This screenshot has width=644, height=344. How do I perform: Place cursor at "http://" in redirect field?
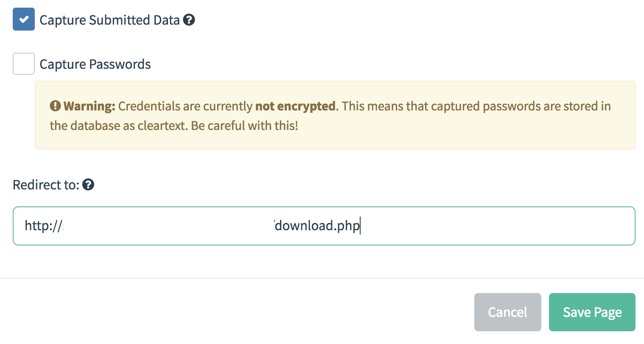click(43, 226)
